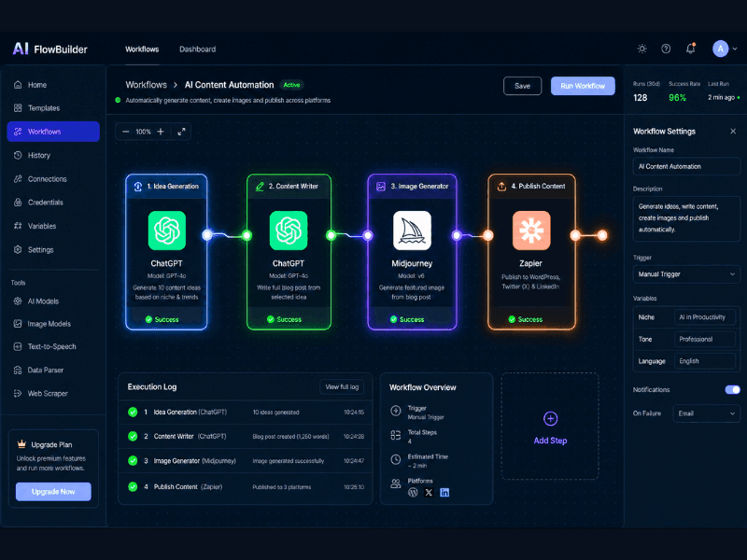Click the Success status on Zapier node

(526, 319)
